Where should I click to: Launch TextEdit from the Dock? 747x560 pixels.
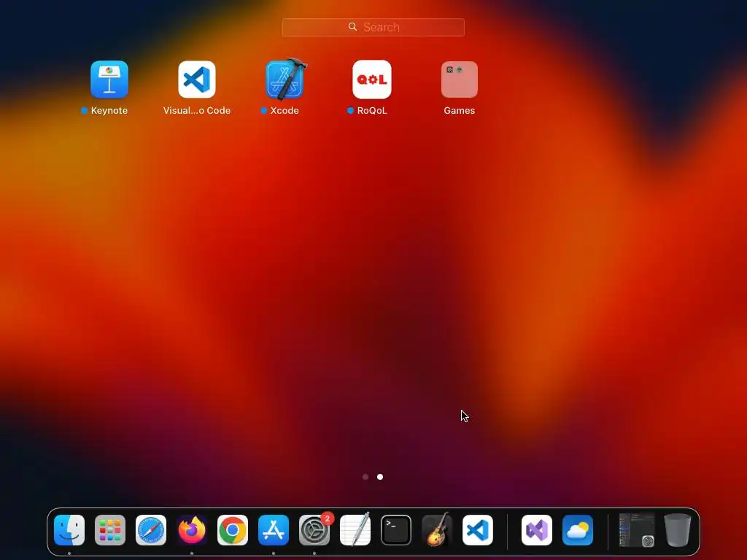pos(355,530)
